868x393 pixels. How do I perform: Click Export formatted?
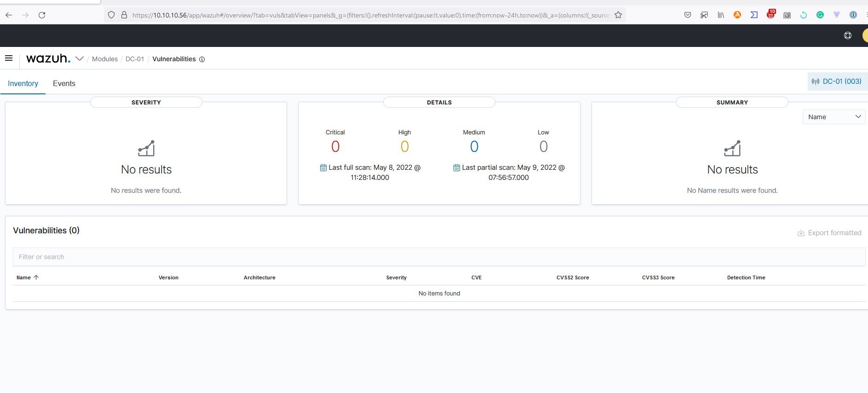pos(829,233)
